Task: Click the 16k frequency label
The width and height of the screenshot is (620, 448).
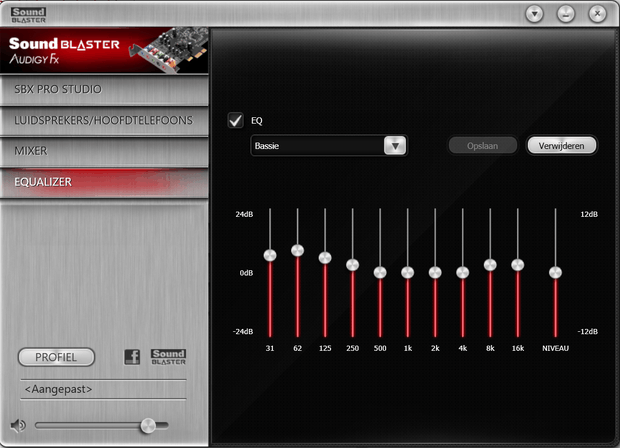Action: click(518, 348)
